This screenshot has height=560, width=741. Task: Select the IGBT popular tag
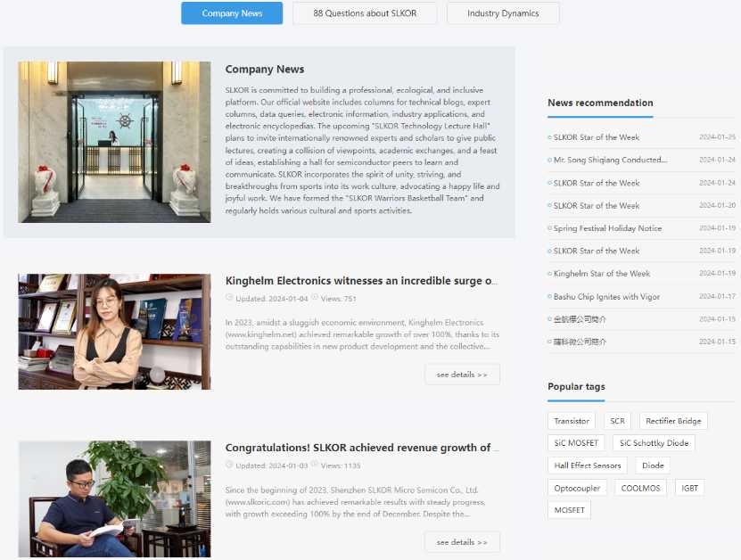(690, 488)
